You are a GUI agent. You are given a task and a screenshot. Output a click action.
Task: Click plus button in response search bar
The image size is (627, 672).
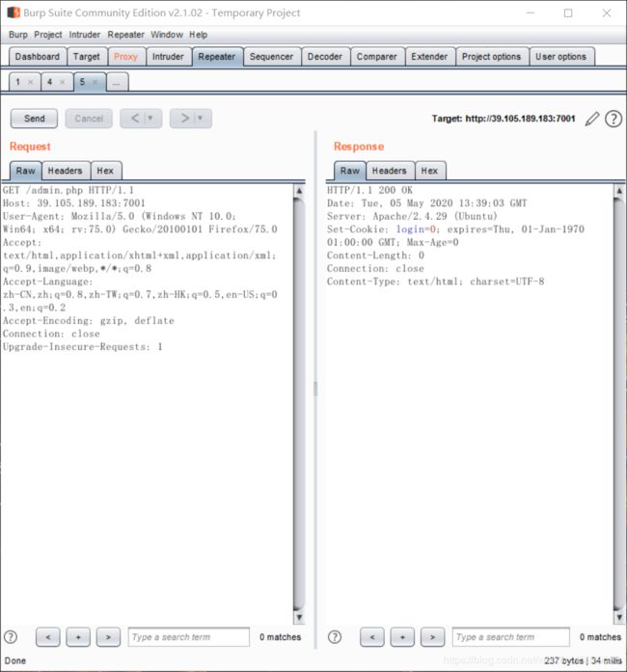click(402, 637)
